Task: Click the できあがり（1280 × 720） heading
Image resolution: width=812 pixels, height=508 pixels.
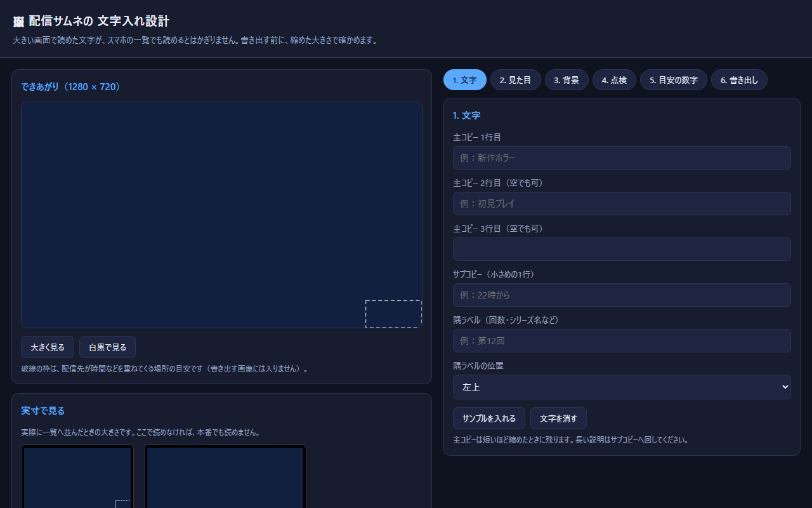Action: coord(71,86)
